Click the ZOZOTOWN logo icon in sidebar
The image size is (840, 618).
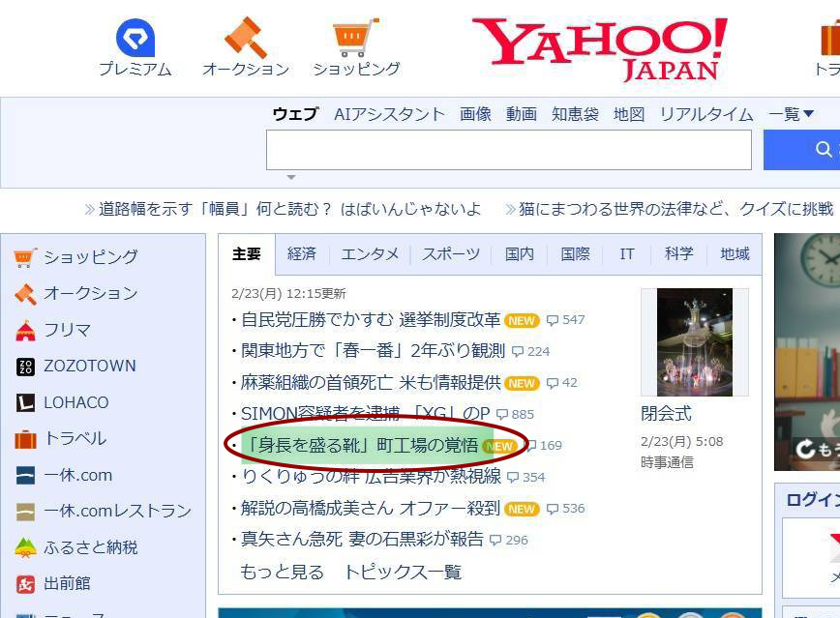tap(25, 367)
